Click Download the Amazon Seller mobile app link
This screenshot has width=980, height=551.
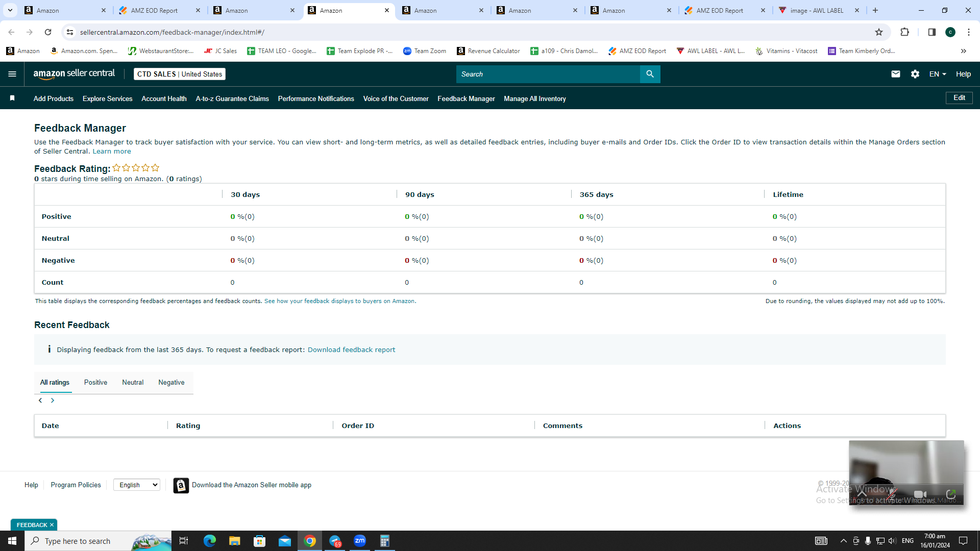(252, 485)
